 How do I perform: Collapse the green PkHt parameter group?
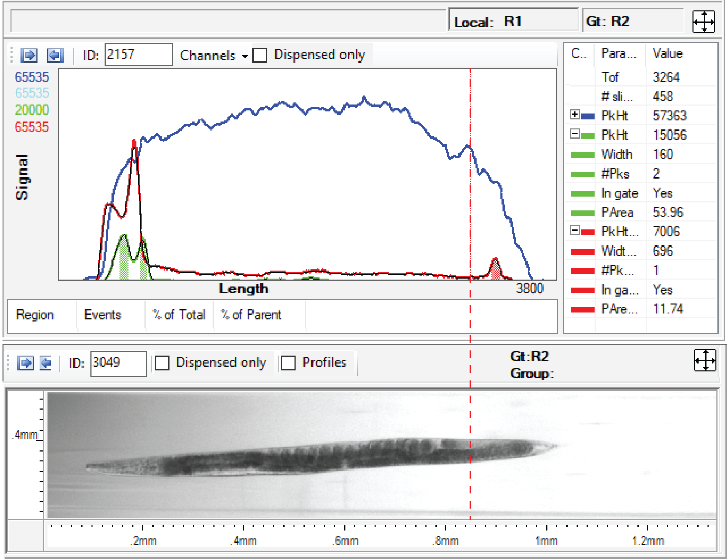click(574, 134)
